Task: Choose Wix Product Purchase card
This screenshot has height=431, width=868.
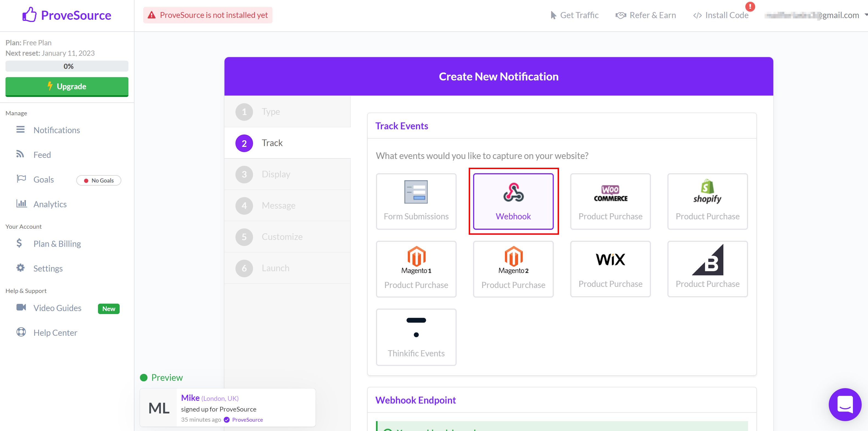Action: [610, 269]
